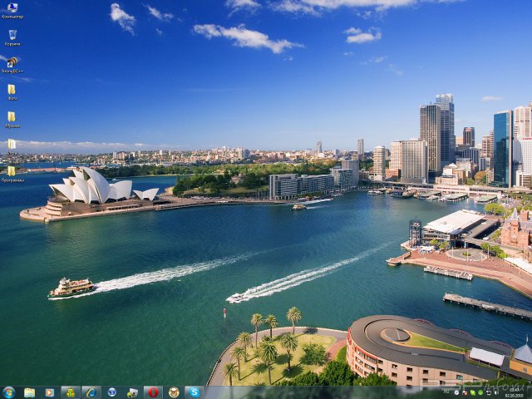Screen dimensions: 532x399
Task: Open the Компьютер desktop icon
Action: 12,8
